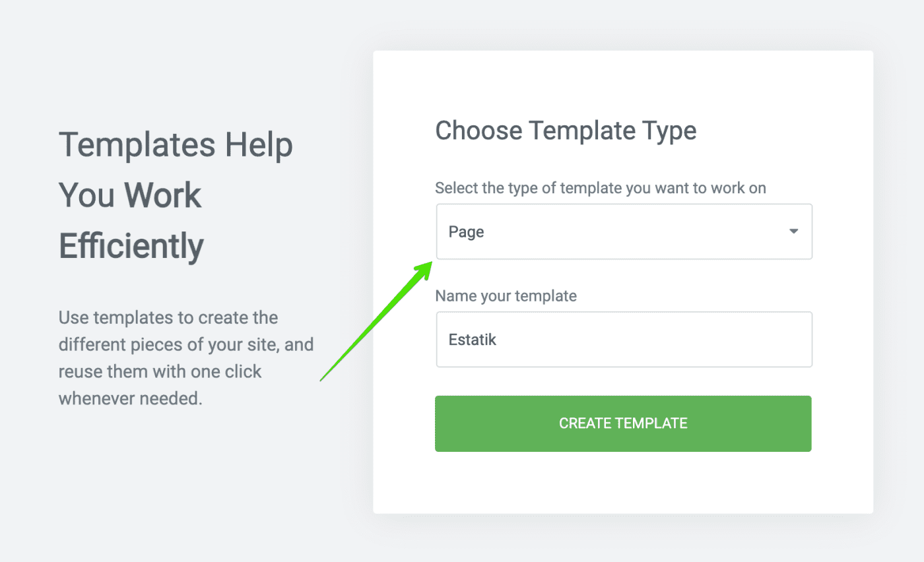Click 'reuse them with one click' text line
924x562 pixels.
tap(160, 372)
